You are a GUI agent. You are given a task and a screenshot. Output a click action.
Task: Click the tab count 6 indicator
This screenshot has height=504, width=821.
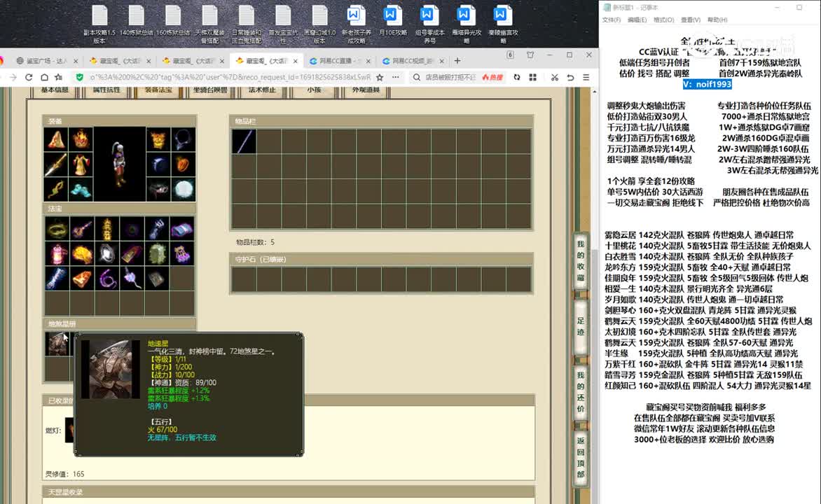point(510,55)
